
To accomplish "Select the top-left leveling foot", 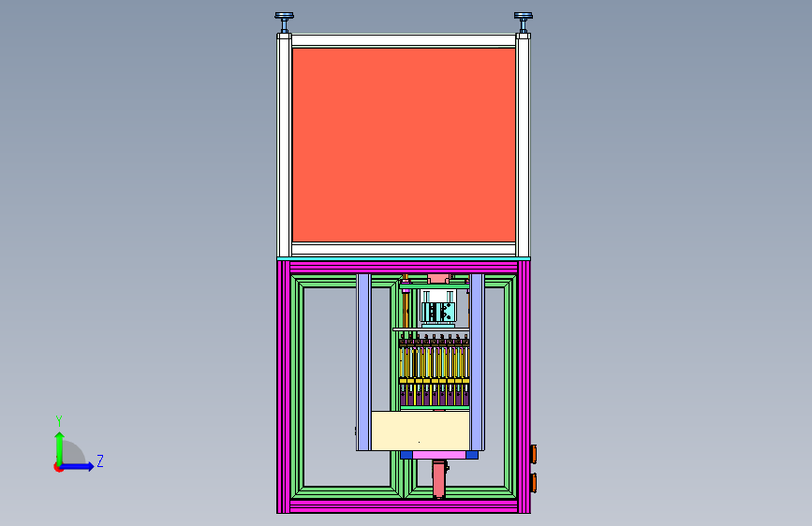I will [x=285, y=22].
